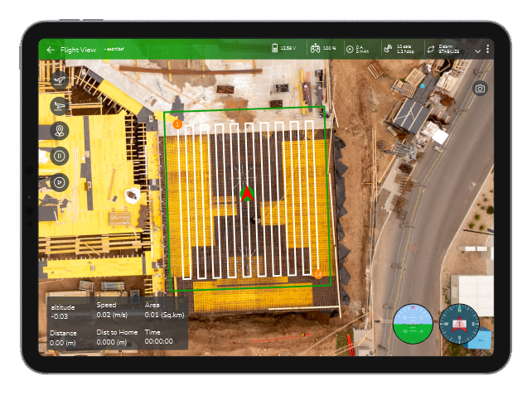This screenshot has height=395, width=532.
Task: Tap the artificial horizon attitude indicator
Action: (x=413, y=324)
